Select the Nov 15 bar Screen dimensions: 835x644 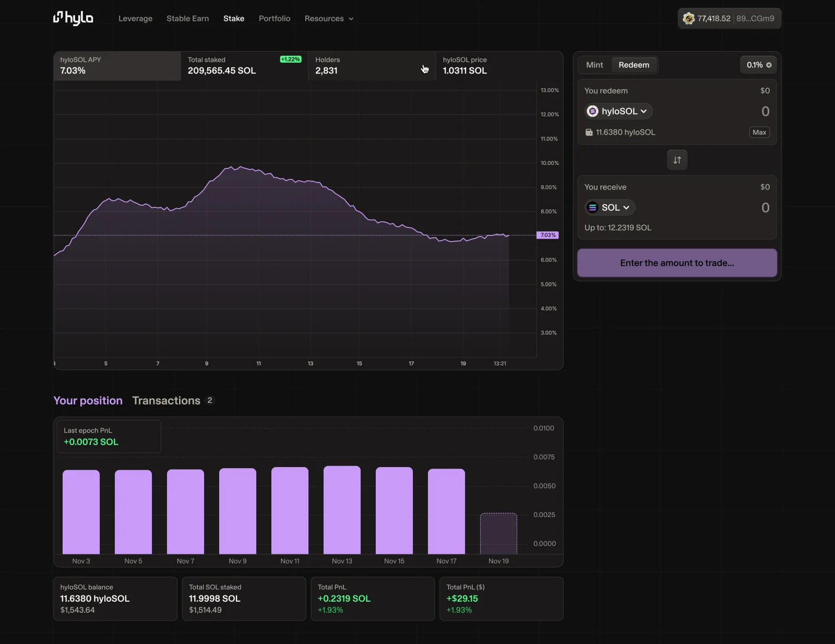(394, 510)
